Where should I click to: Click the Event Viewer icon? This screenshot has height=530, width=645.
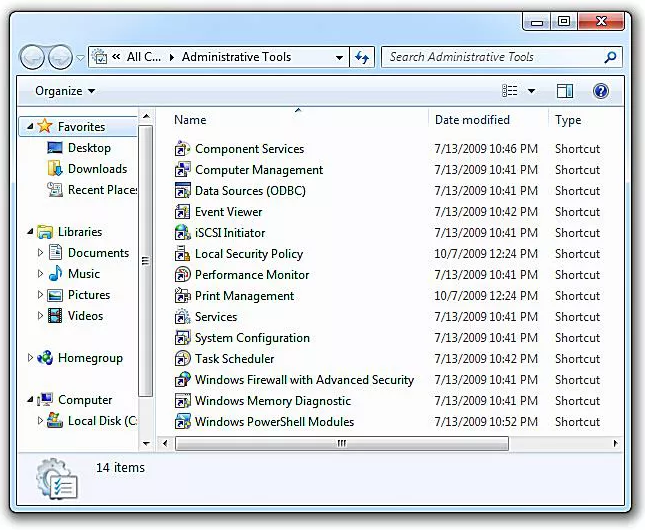(182, 212)
